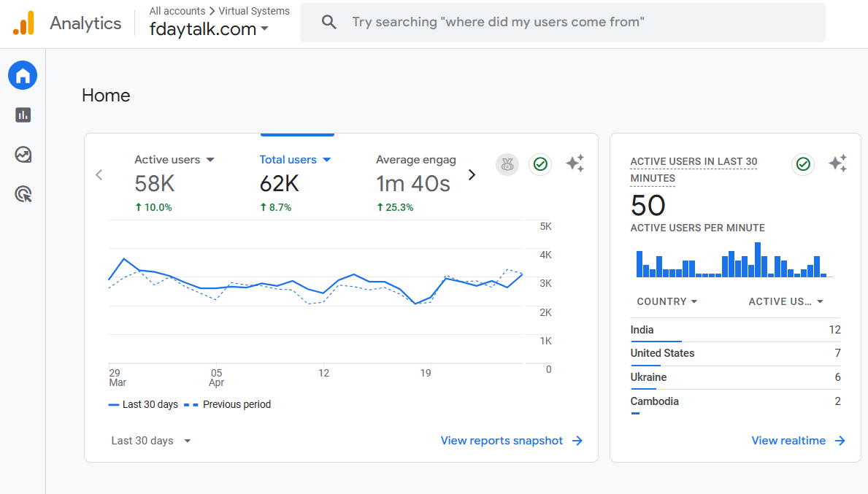Select the Total users metric tab

tap(295, 160)
